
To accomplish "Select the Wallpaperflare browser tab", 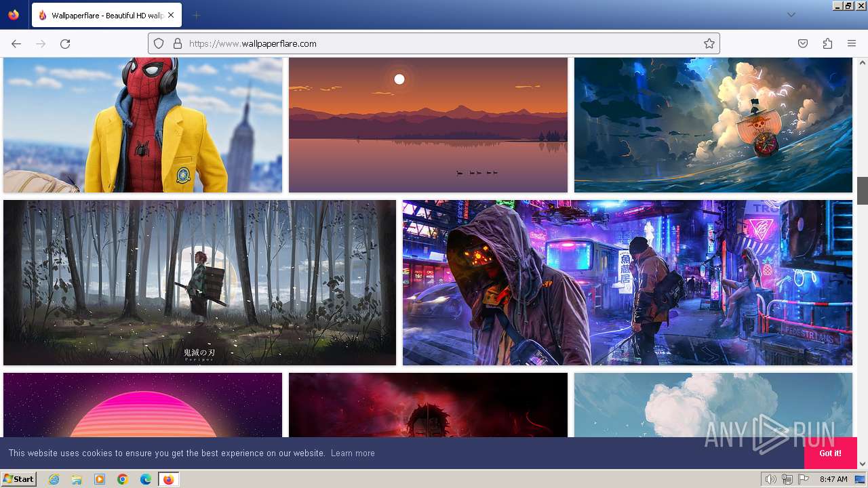I will pos(106,15).
